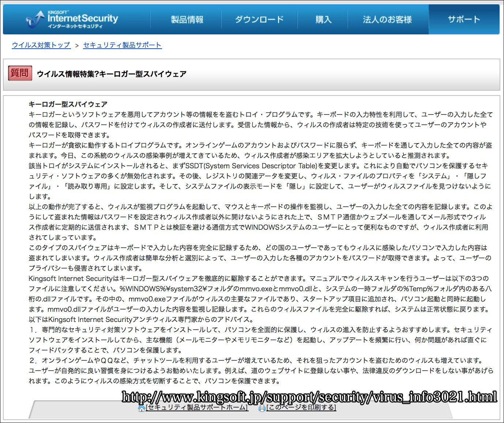Open the 製品情報 navigation tab
Screen dimensions: 504x423
187,20
